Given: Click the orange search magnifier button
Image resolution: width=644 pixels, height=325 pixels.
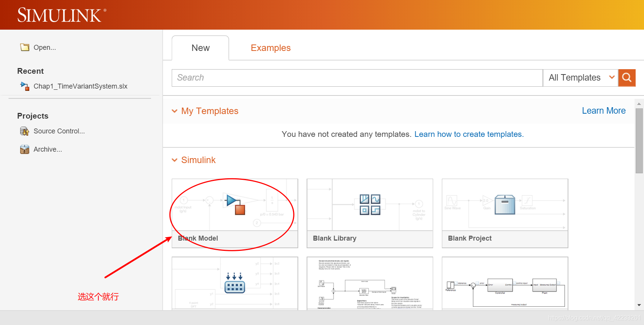Looking at the screenshot, I should [x=627, y=78].
